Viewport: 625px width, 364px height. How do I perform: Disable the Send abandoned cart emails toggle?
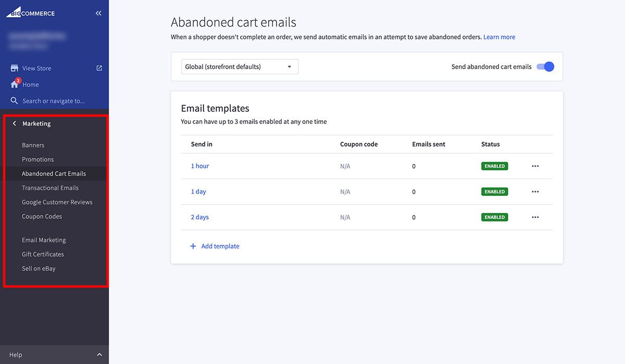545,66
